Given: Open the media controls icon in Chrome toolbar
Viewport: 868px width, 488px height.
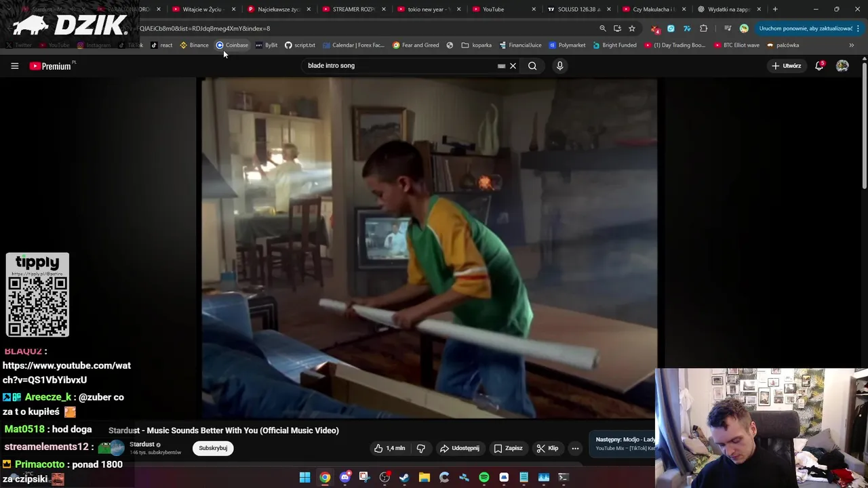Looking at the screenshot, I should pos(728,28).
